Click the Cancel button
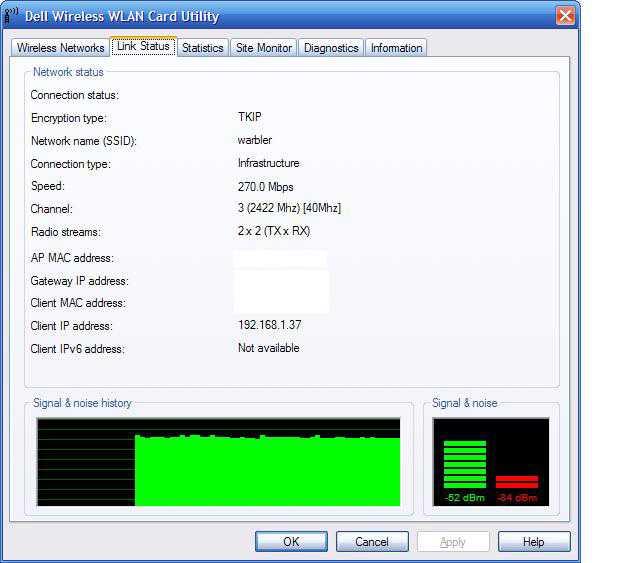Screen dimensions: 640x563 point(372,541)
